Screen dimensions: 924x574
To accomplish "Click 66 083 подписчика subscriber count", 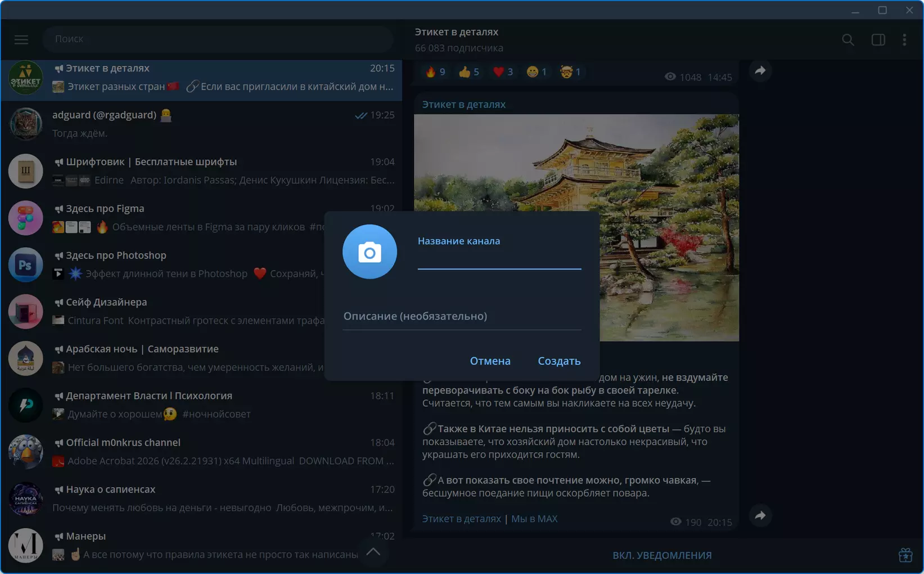I will click(459, 48).
